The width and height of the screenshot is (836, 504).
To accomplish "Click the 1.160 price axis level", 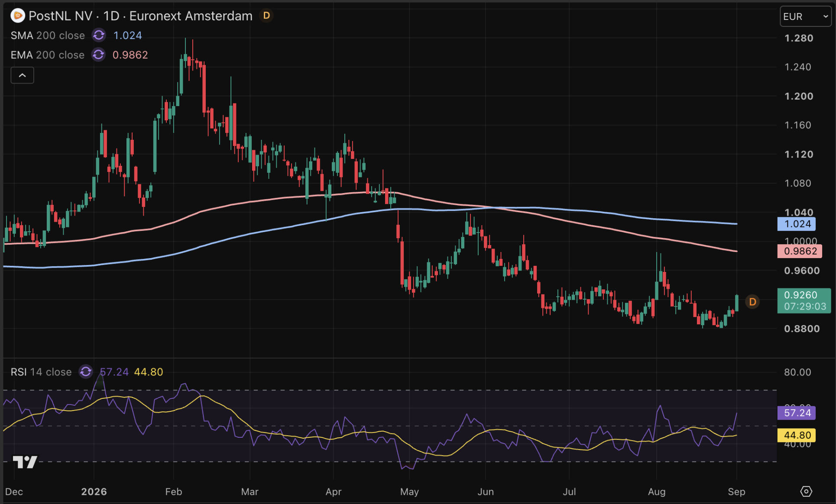I will click(x=798, y=125).
